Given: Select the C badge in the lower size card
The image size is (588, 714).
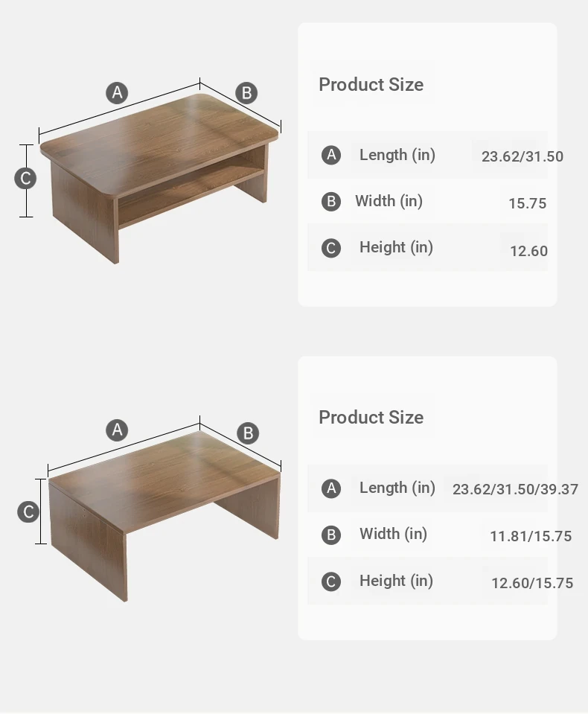Looking at the screenshot, I should coord(331,581).
